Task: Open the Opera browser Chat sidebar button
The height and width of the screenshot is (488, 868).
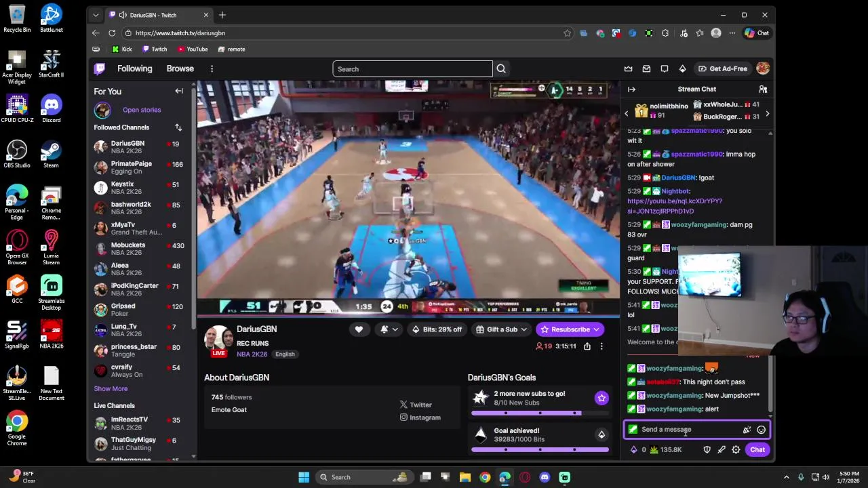Action: [x=757, y=33]
